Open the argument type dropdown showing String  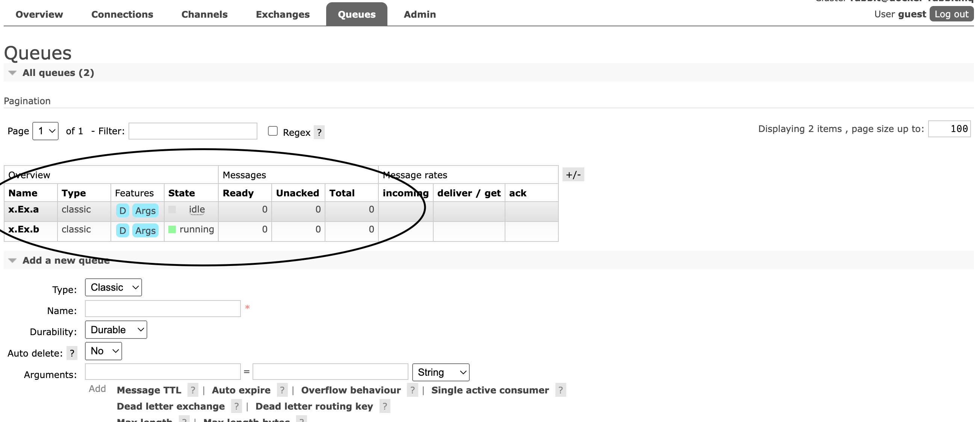coord(441,372)
